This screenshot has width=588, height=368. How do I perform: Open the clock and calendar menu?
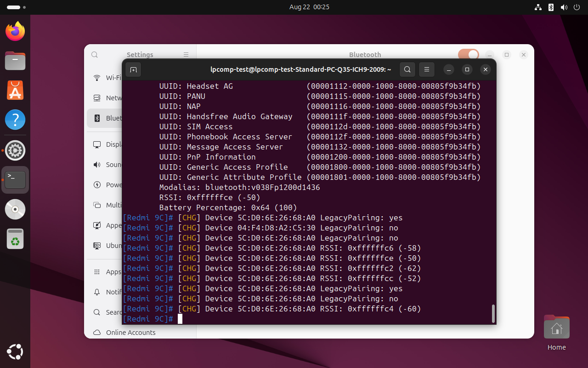pos(309,7)
